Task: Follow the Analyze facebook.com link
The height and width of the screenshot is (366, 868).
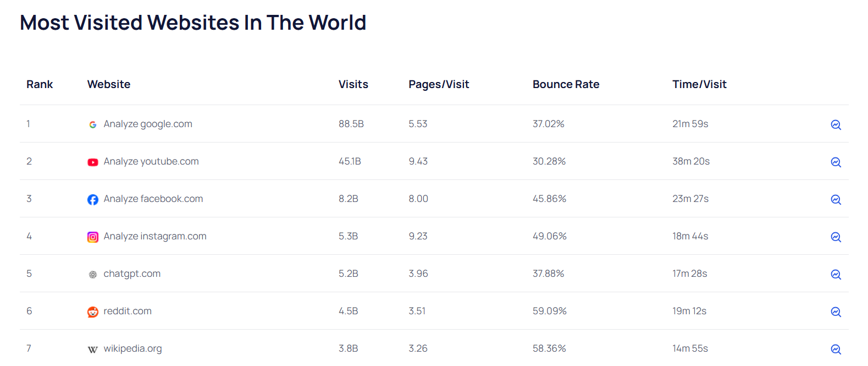Action: (153, 199)
